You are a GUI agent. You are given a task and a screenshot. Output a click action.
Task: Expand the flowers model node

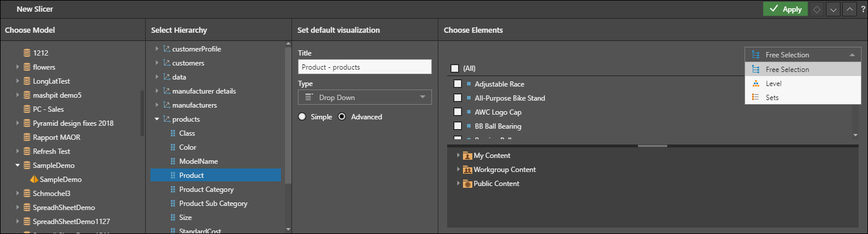click(x=18, y=67)
